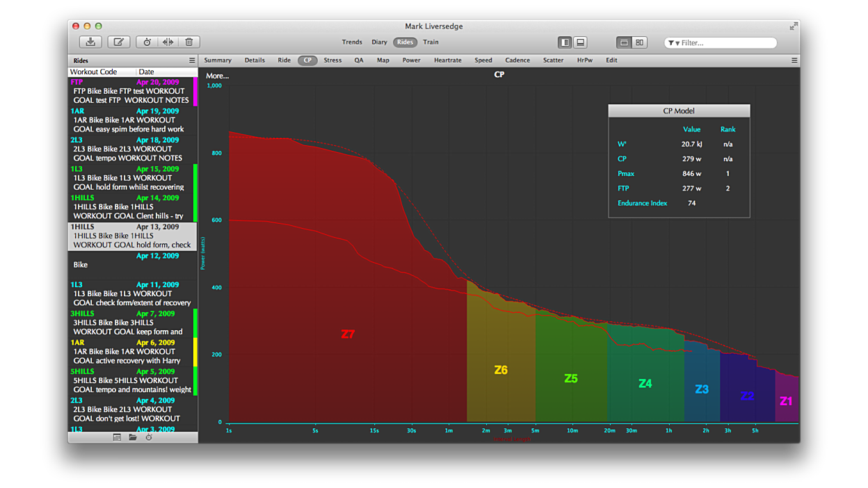The width and height of the screenshot is (868, 488).
Task: Click the stopwatch intervals icon in toolbar
Action: tap(147, 42)
